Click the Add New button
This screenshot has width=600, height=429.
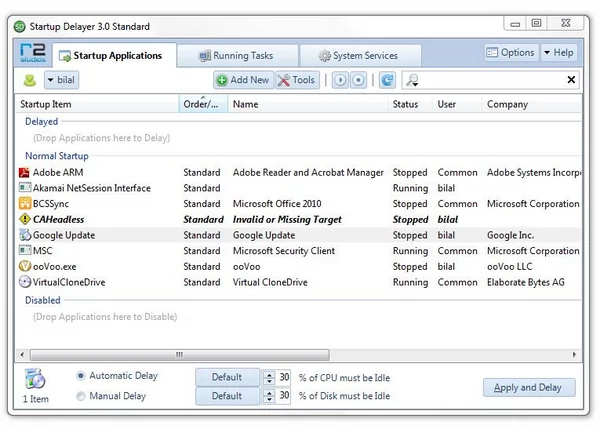point(243,80)
